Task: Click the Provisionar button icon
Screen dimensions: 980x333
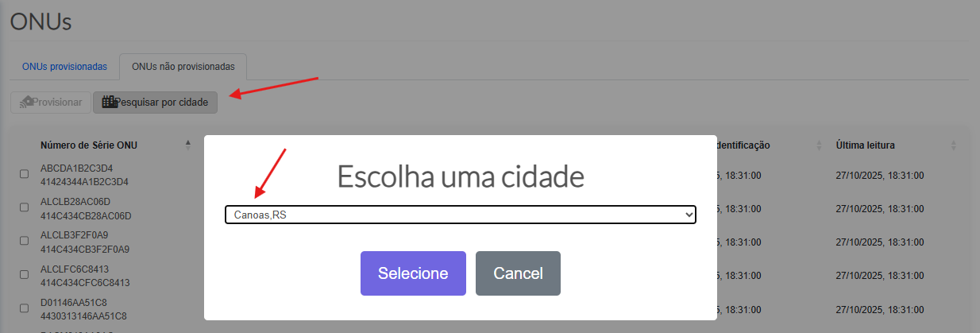Action: [26, 102]
